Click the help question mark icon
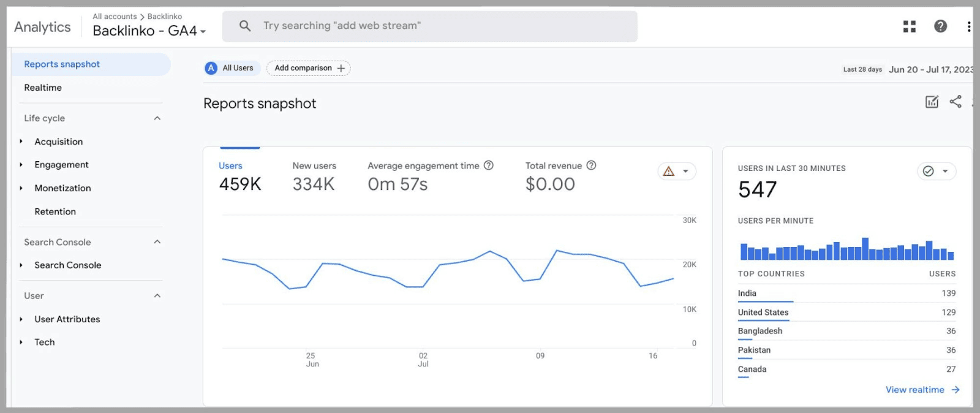 tap(940, 26)
